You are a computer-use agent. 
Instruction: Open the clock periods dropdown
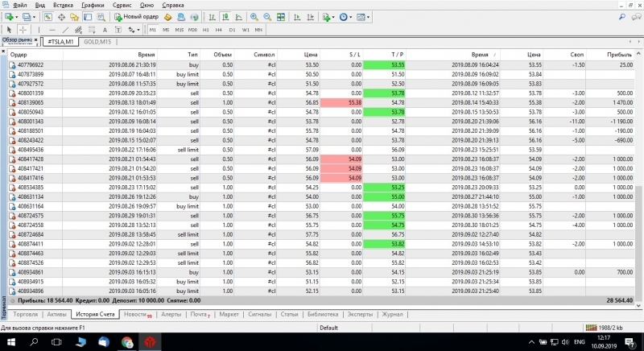(x=351, y=16)
